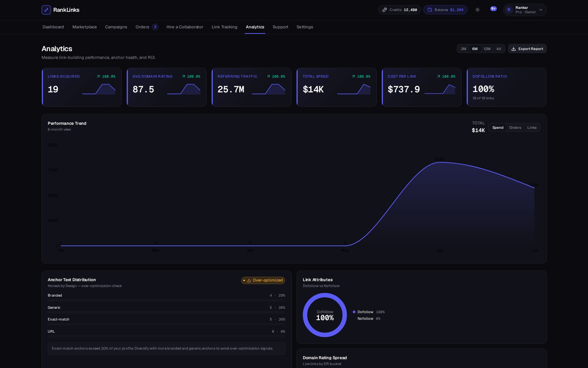This screenshot has width=588, height=368.
Task: Open notifications with the 9+ badge
Action: tap(494, 8)
